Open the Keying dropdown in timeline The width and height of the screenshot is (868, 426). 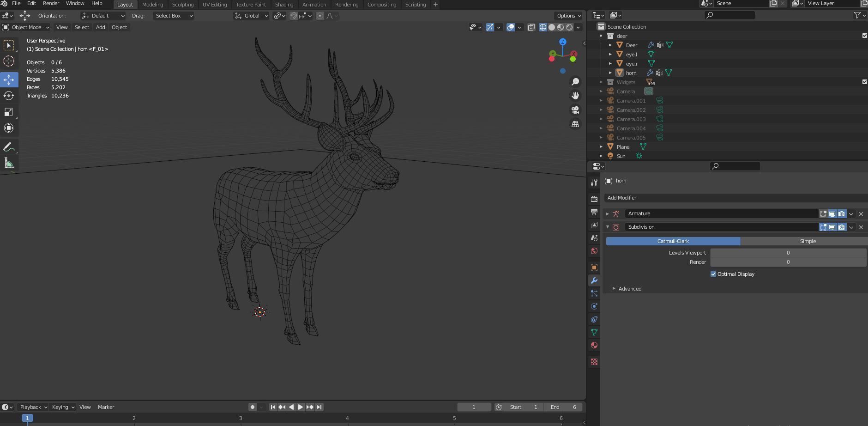tap(63, 407)
